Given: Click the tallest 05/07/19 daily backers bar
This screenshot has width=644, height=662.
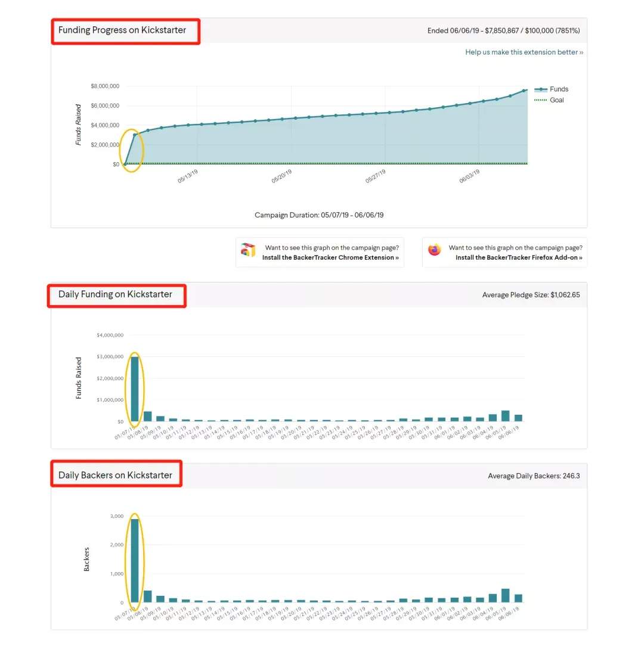Looking at the screenshot, I should pyautogui.click(x=135, y=561).
